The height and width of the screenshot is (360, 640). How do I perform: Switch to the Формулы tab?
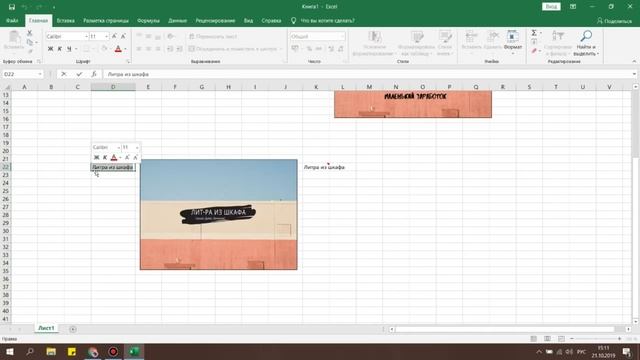tap(148, 21)
